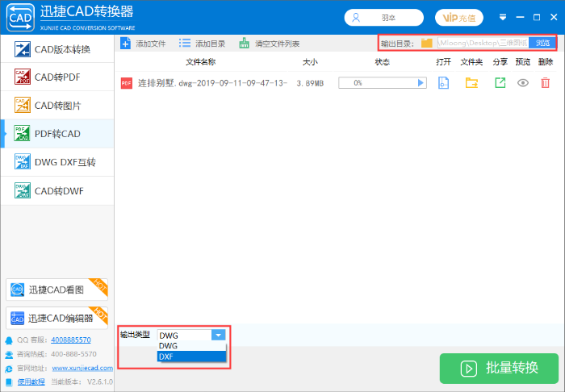Click the QQ bell icon
Viewport: 565px width, 392px height.
pos(9,340)
